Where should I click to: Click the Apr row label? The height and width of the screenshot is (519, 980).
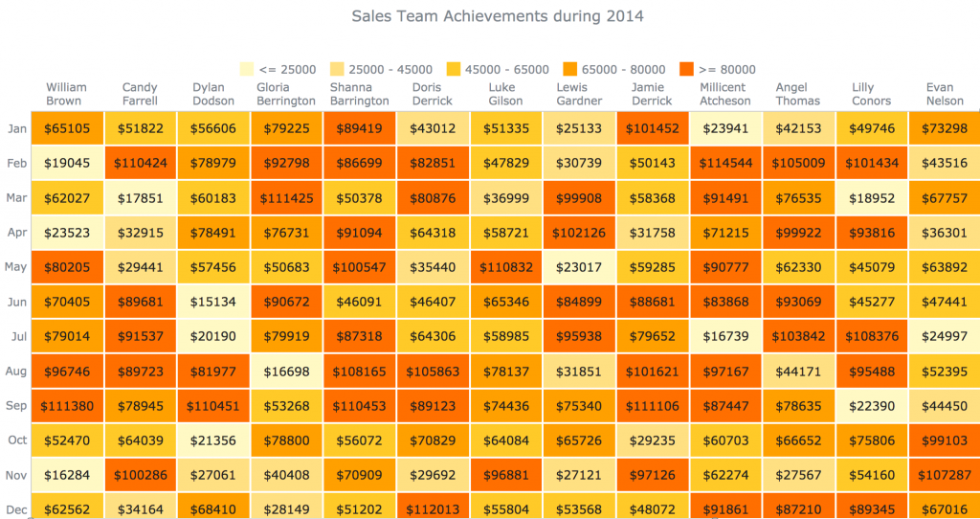[17, 233]
